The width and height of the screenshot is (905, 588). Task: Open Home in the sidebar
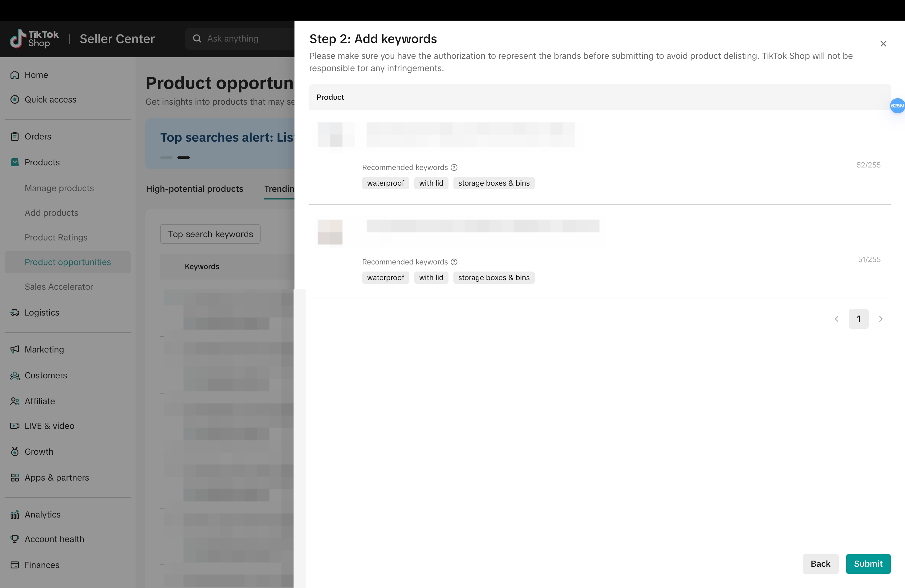tap(68, 75)
